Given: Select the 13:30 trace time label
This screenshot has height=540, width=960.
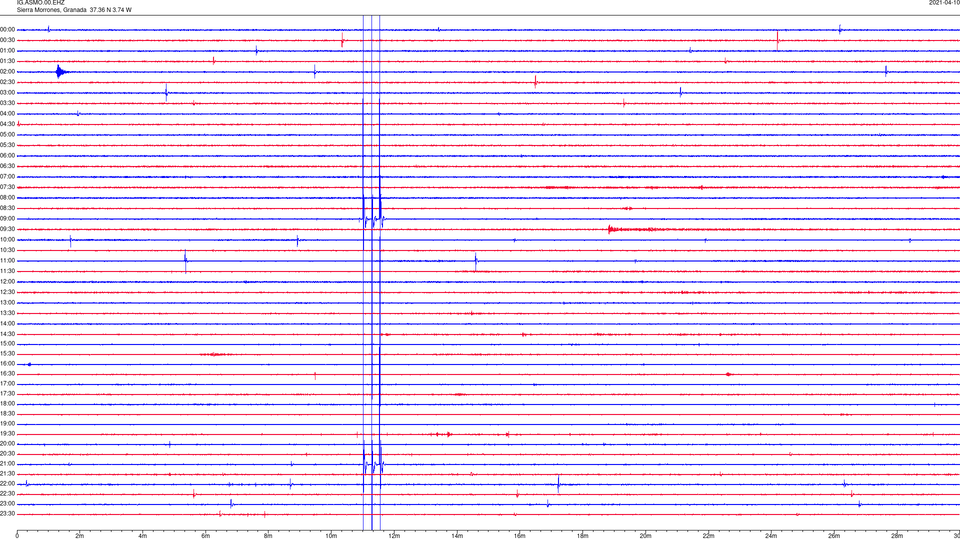Looking at the screenshot, I should pyautogui.click(x=8, y=313).
